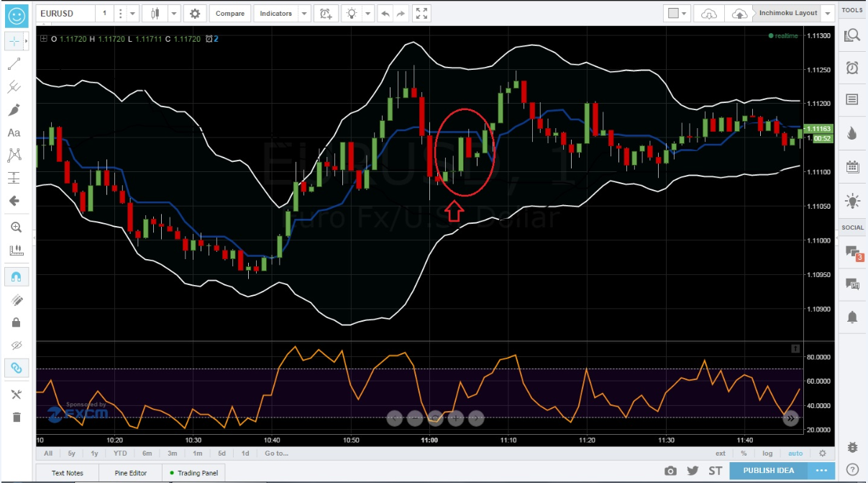868x483 pixels.
Task: Toggle the log scale option
Action: click(768, 453)
